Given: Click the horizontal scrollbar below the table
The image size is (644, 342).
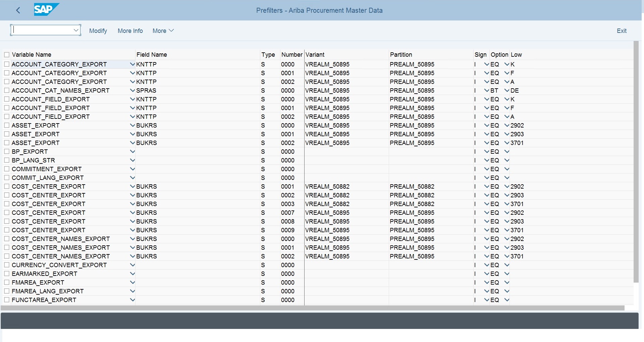Looking at the screenshot, I should point(313,308).
